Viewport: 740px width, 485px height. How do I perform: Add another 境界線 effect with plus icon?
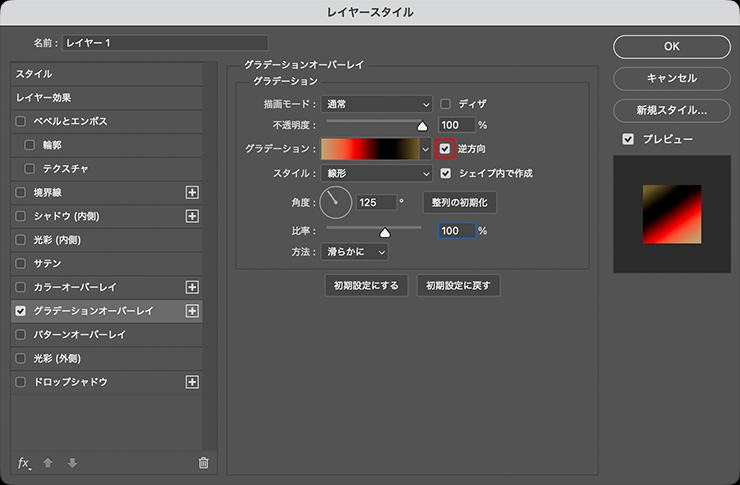193,192
